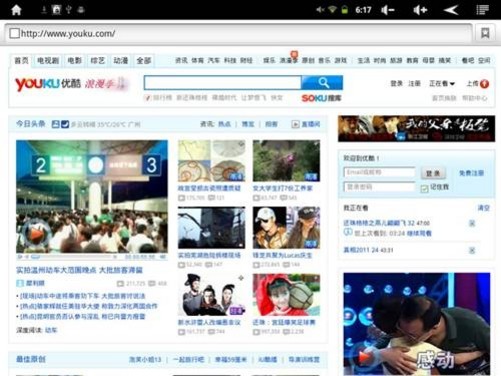Image resolution: width=501 pixels, height=376 pixels.
Task: Open the 汽车 category in the top nav
Action: coord(214,60)
